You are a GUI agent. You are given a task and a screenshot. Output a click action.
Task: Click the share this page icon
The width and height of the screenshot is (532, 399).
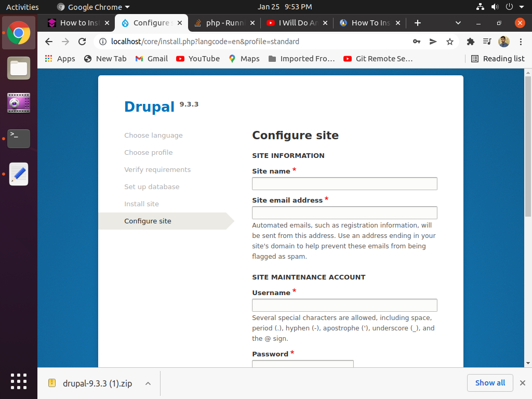click(x=433, y=42)
